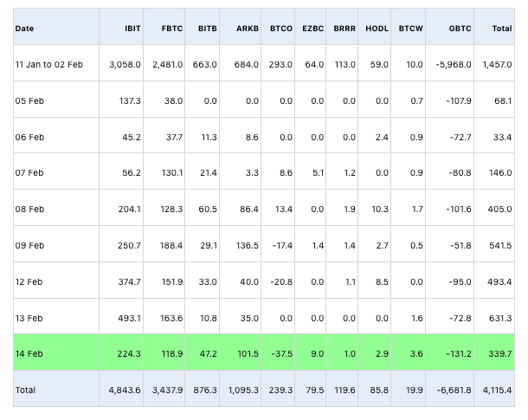Click the FBTC value 2,481.0
Image resolution: width=528 pixels, height=420 pixels.
point(167,64)
